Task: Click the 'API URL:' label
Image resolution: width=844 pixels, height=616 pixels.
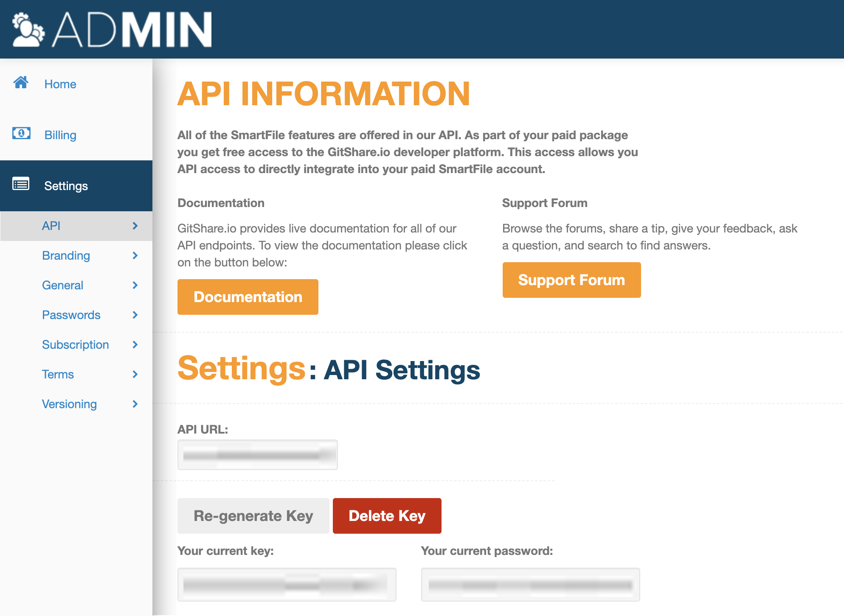Action: 203,429
